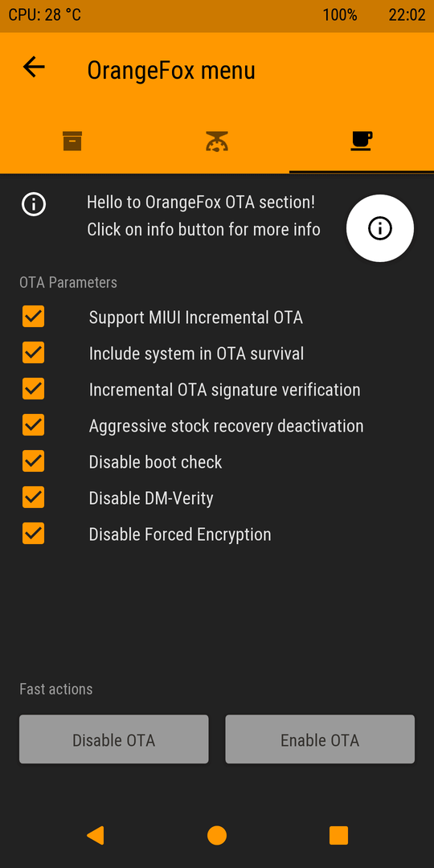Click the Disable OTA button
Image resolution: width=434 pixels, height=868 pixels.
click(114, 739)
